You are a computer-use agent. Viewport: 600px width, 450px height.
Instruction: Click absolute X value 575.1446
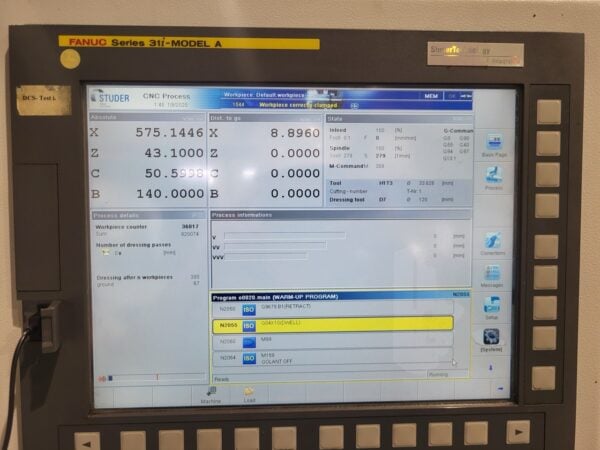click(x=170, y=132)
